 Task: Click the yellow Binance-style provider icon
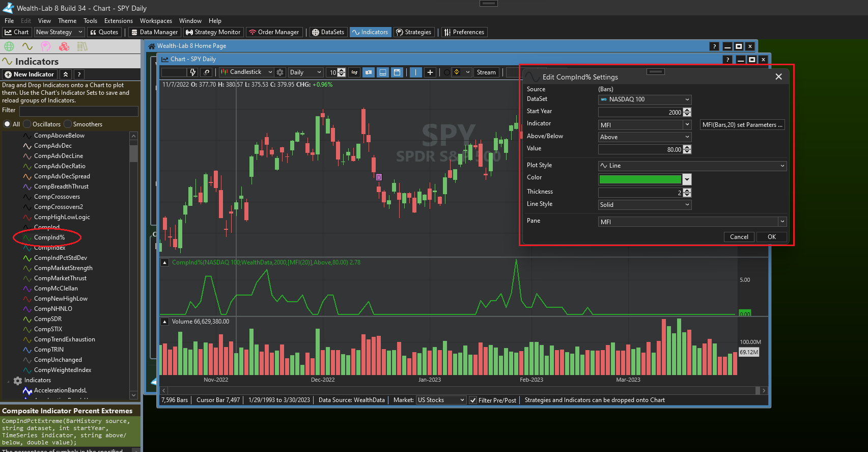457,72
